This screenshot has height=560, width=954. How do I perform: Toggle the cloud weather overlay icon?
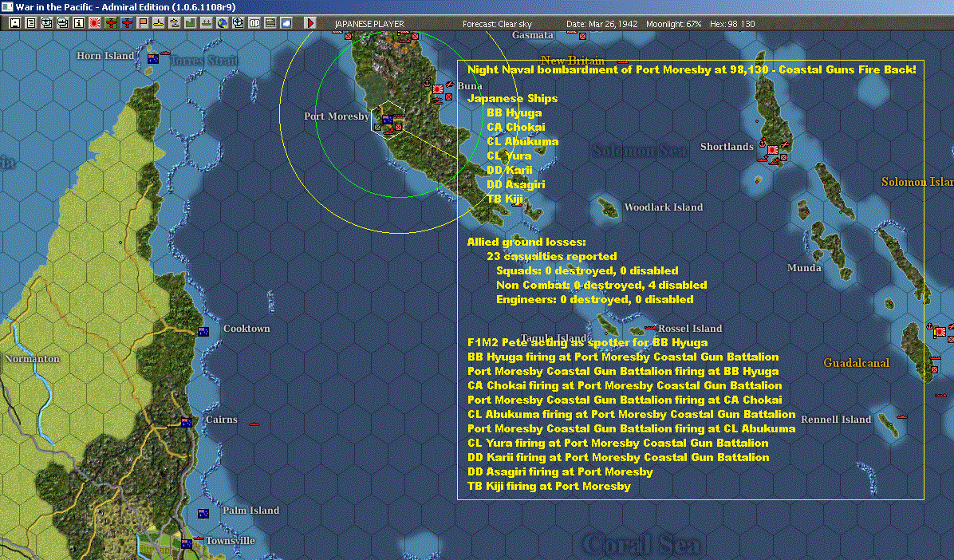286,23
